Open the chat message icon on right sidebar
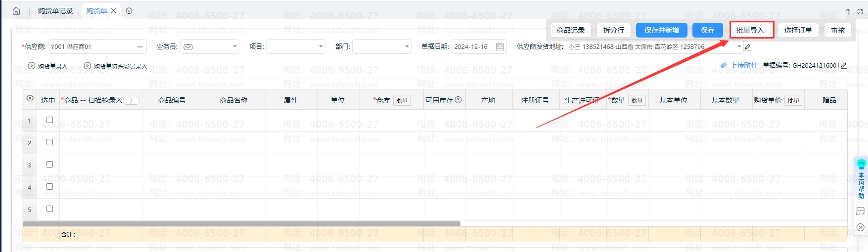 point(861,211)
